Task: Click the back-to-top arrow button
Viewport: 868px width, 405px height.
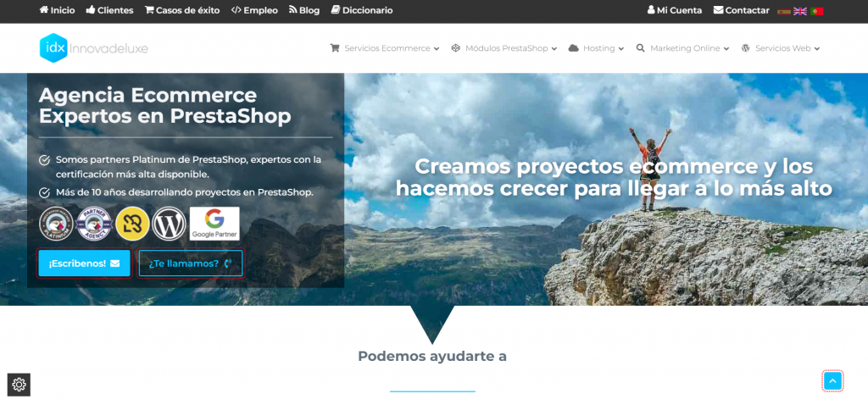Action: point(832,380)
